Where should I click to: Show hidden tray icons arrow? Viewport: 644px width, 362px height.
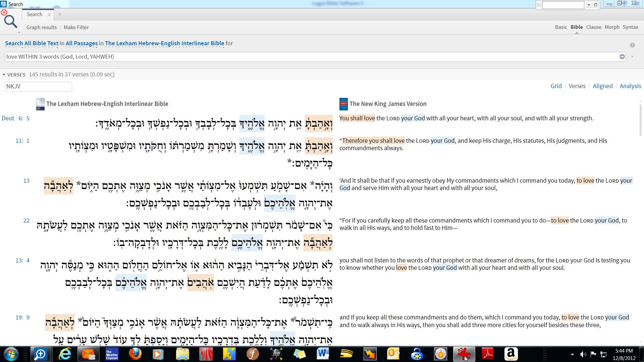[x=572, y=354]
